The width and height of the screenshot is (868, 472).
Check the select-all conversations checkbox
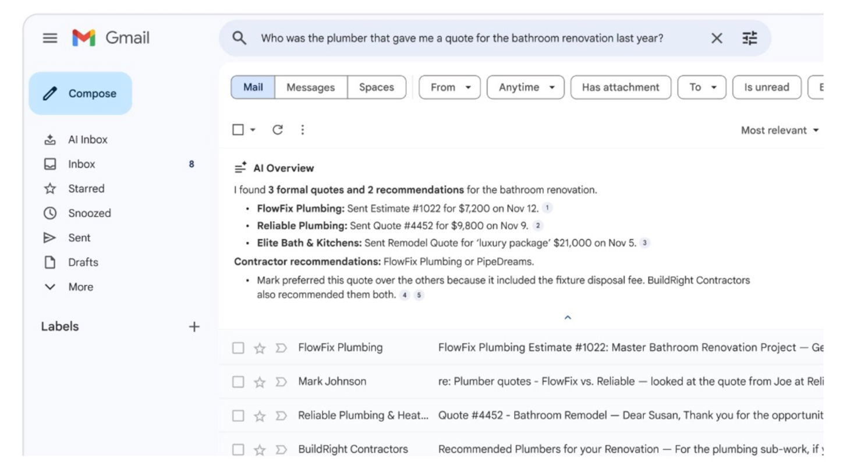(238, 129)
